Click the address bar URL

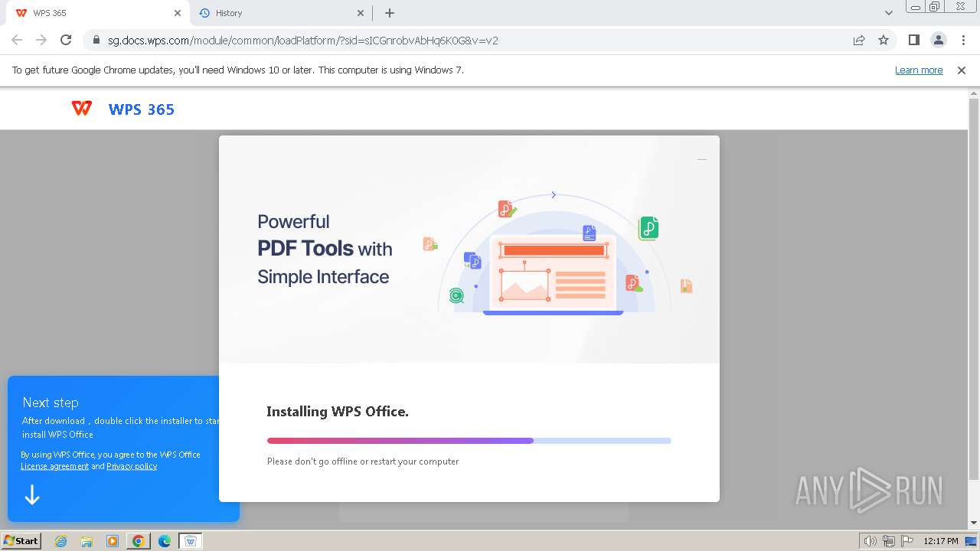coord(302,41)
